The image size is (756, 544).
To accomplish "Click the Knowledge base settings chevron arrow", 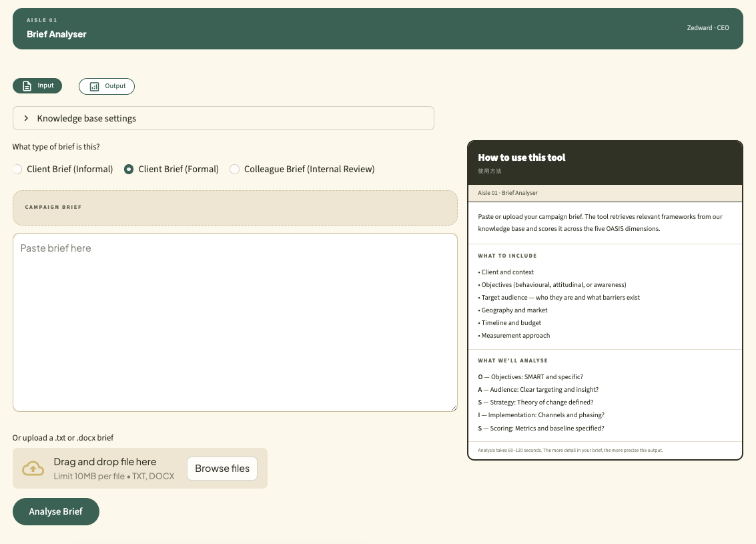I will click(26, 118).
